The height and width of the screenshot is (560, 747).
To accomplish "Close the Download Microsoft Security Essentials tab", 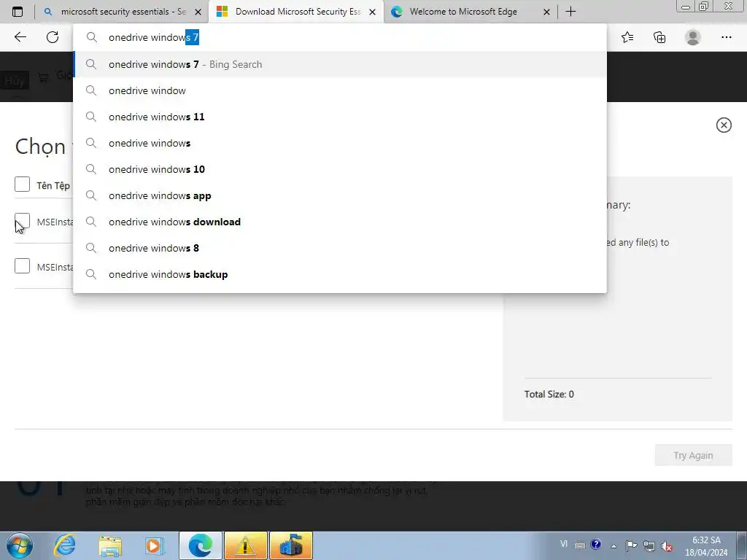I will coord(373,12).
